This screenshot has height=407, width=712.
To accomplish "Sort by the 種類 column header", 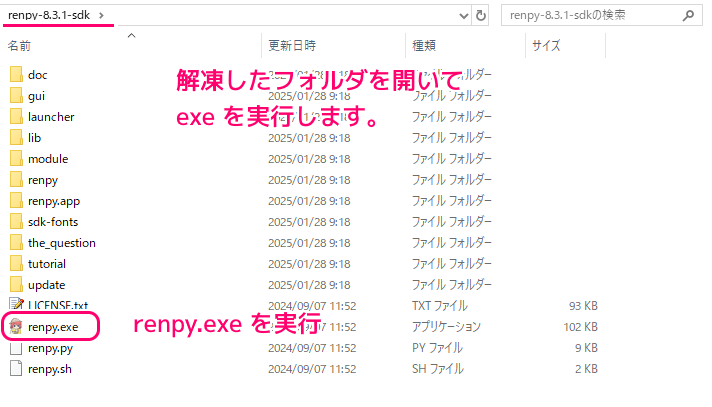I will (424, 45).
